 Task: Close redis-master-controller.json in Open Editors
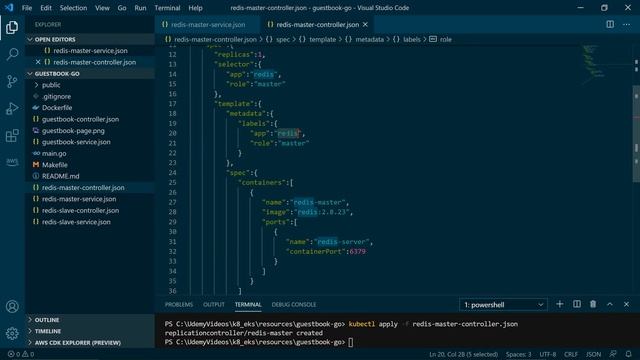38,62
